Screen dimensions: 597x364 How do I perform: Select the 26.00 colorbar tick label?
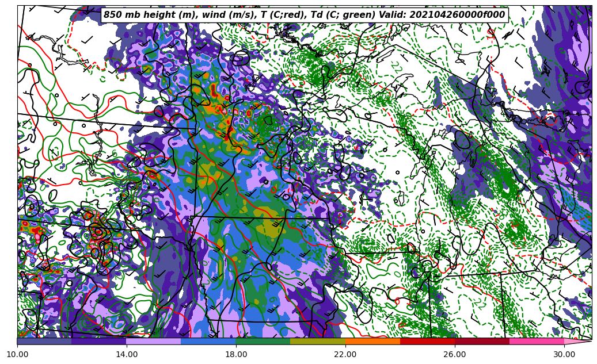point(455,354)
